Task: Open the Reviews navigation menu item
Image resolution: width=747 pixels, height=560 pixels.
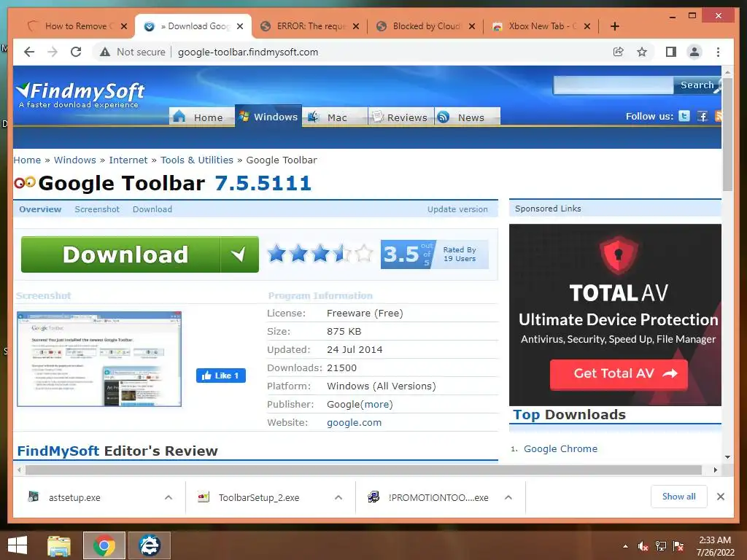Action: tap(401, 117)
